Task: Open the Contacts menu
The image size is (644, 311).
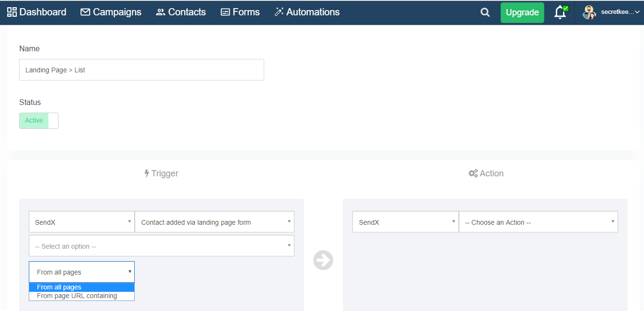Action: (181, 12)
